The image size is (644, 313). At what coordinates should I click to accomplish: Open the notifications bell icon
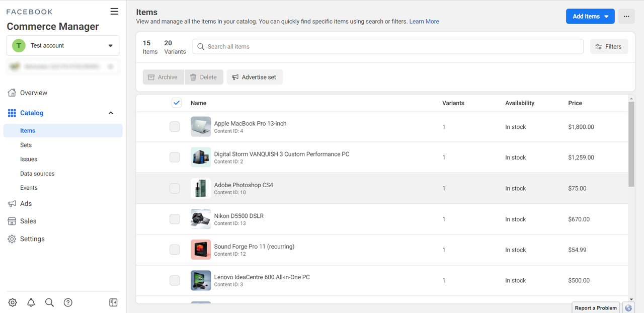coord(31,302)
